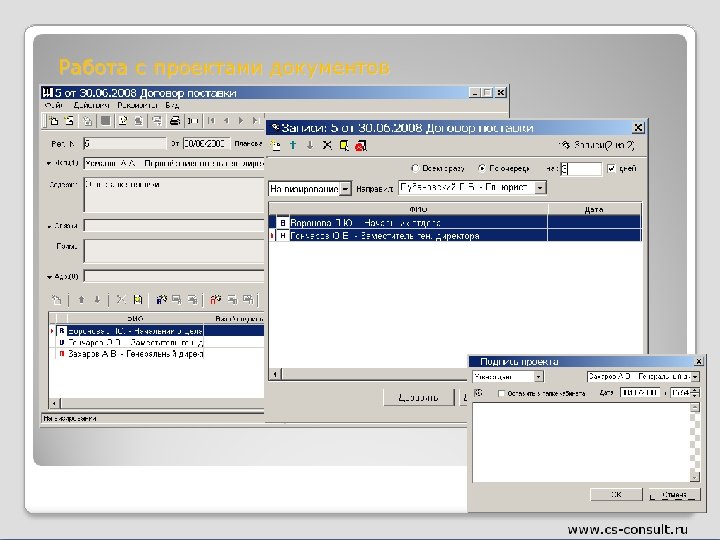Click add-record icon in Визы dialog toolbar
This screenshot has height=540, width=720.
click(276, 146)
